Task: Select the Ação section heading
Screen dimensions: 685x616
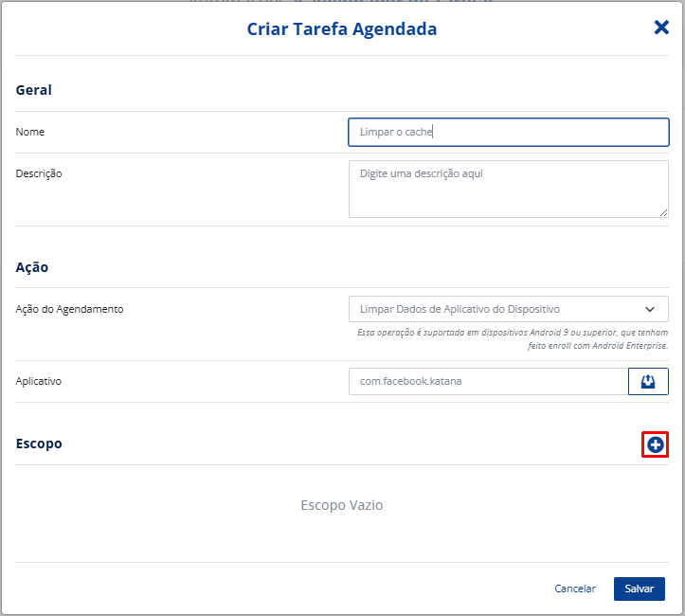Action: (32, 267)
